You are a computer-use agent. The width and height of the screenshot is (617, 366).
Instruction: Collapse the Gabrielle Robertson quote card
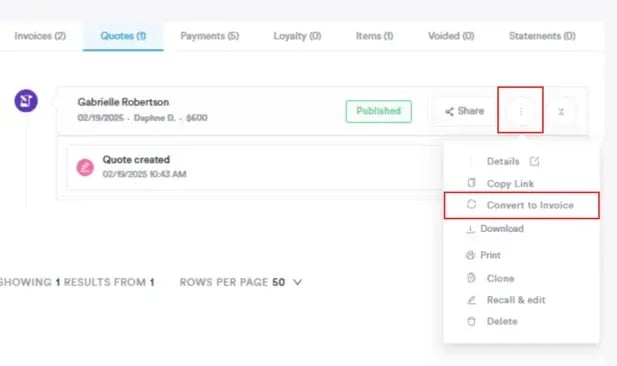click(561, 112)
